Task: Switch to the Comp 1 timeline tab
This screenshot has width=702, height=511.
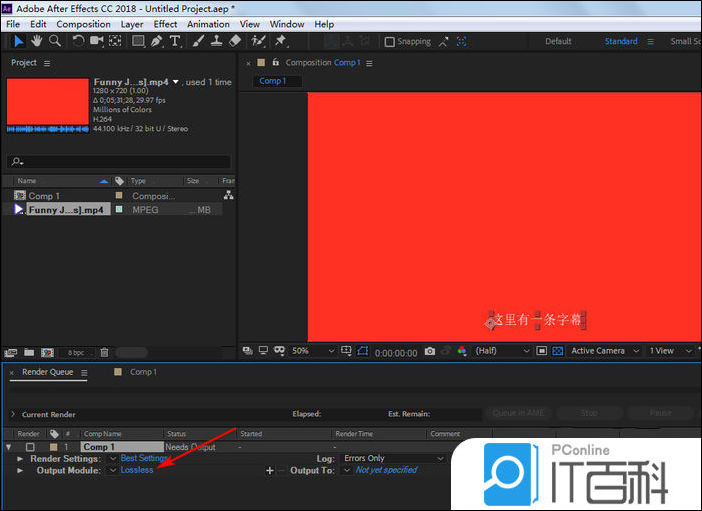Action: 142,372
